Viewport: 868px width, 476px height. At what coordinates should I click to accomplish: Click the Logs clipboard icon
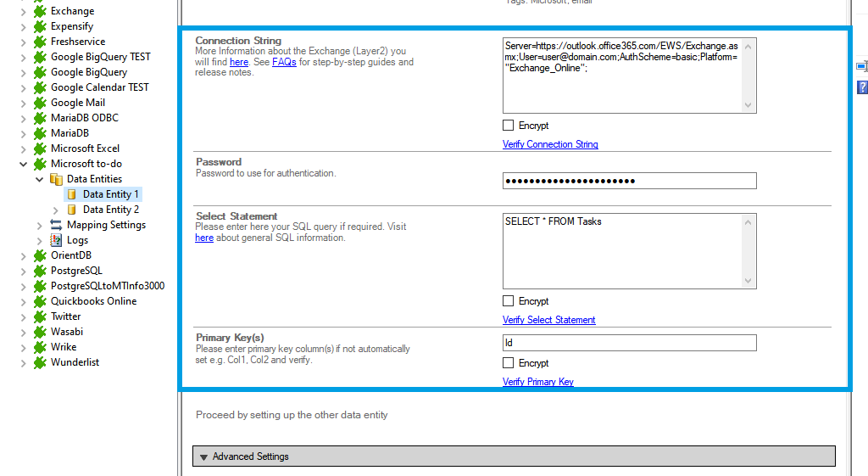pyautogui.click(x=56, y=240)
